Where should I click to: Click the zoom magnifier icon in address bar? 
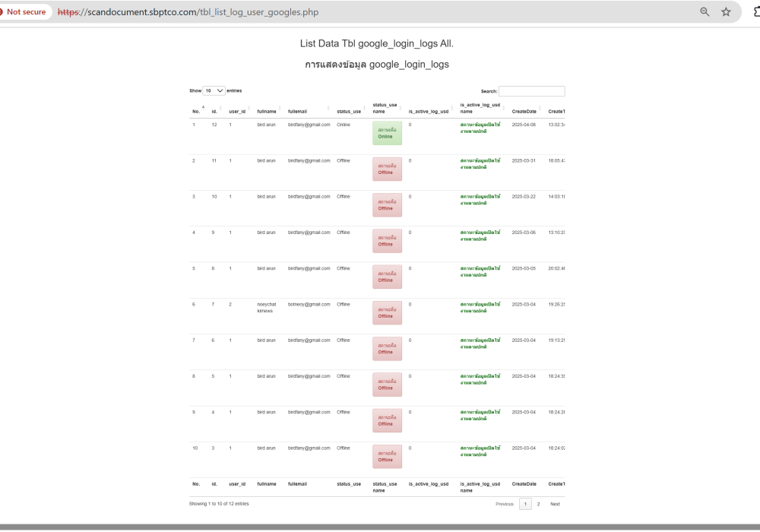pyautogui.click(x=705, y=12)
